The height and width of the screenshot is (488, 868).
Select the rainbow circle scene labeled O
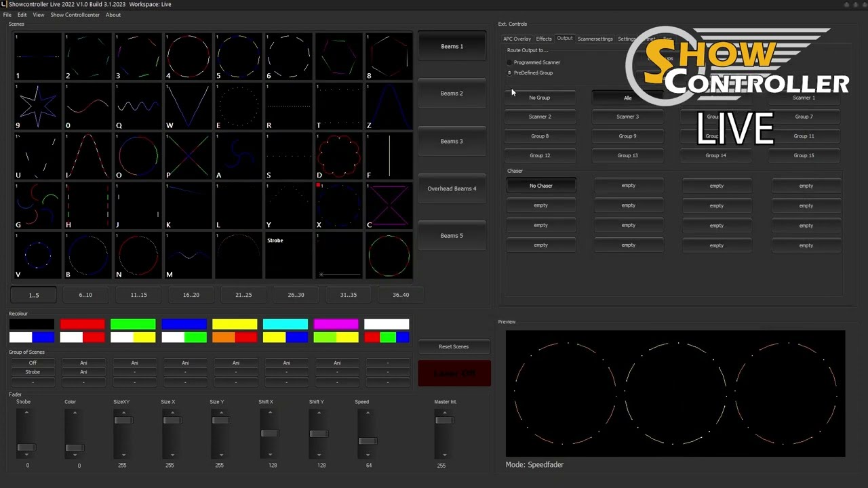point(138,156)
